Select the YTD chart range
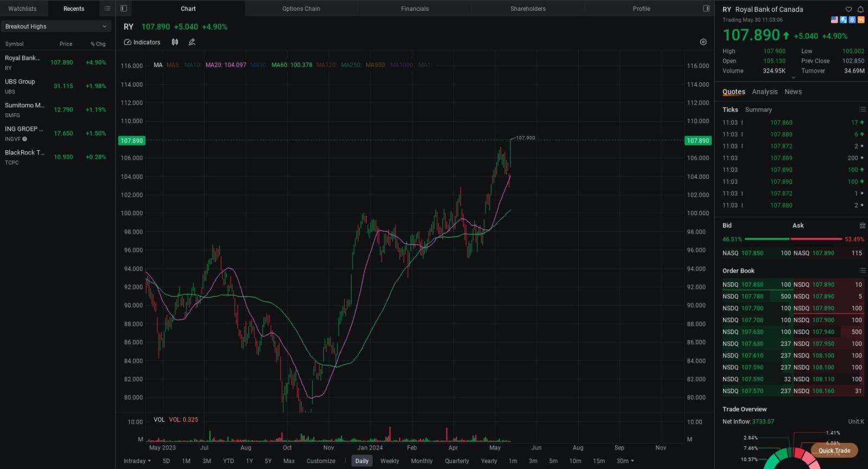The width and height of the screenshot is (868, 469). (228, 461)
